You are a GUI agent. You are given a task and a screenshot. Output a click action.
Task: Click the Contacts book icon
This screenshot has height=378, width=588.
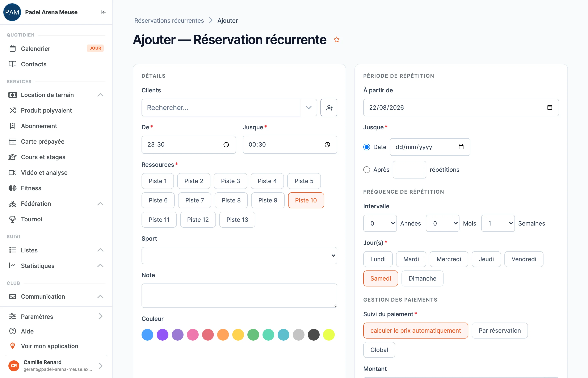click(x=13, y=64)
